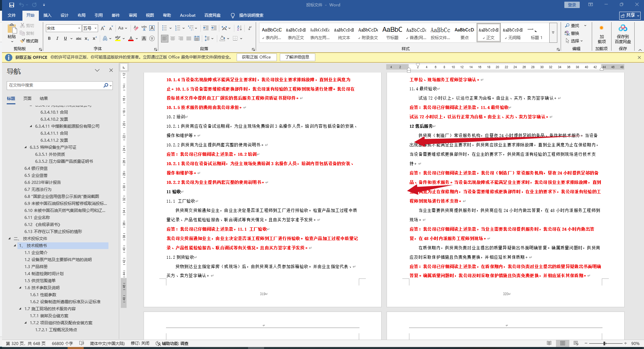Click the 共享 share button
Image resolution: width=644 pixels, height=349 pixels.
coord(630,15)
